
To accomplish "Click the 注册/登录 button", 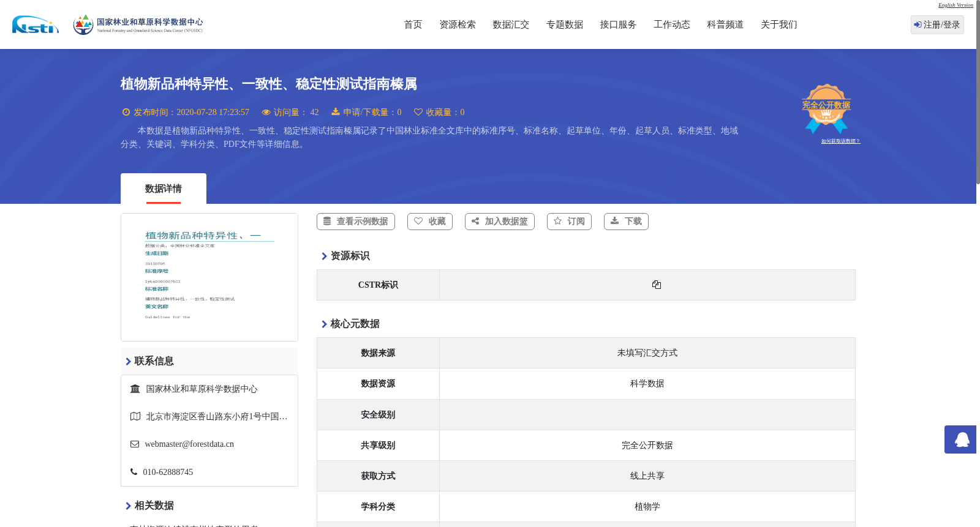I will coord(937,24).
